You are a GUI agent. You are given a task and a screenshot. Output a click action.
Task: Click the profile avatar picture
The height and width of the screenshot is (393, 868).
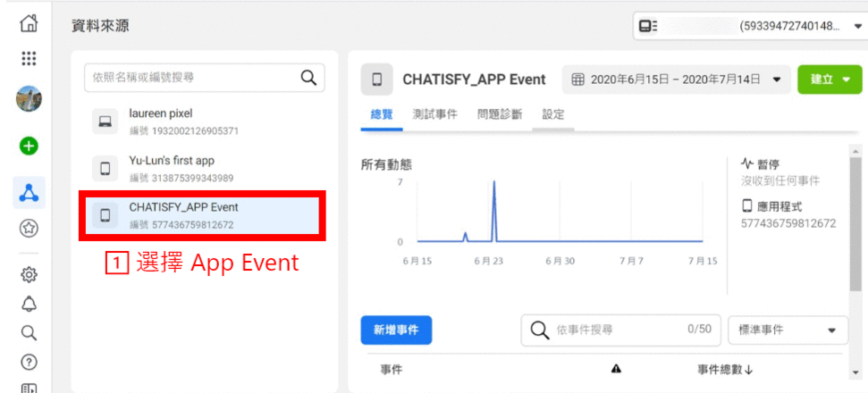pos(29,99)
